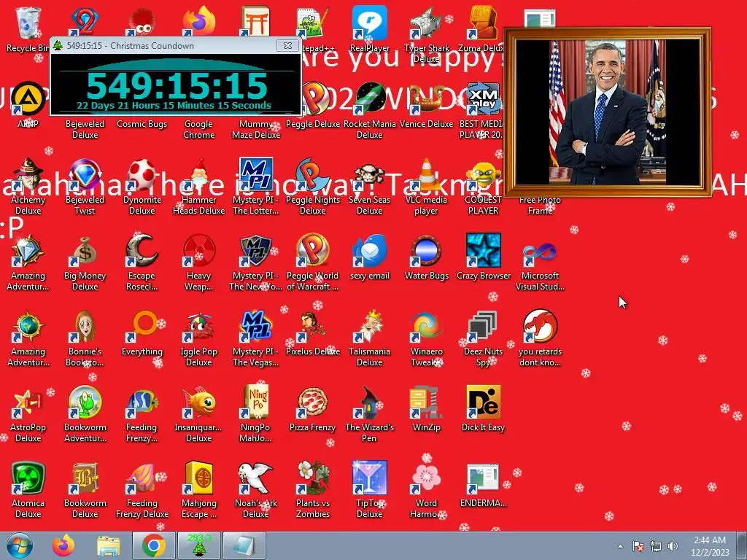The height and width of the screenshot is (560, 747).
Task: Open the Windows Start menu
Action: (20, 545)
